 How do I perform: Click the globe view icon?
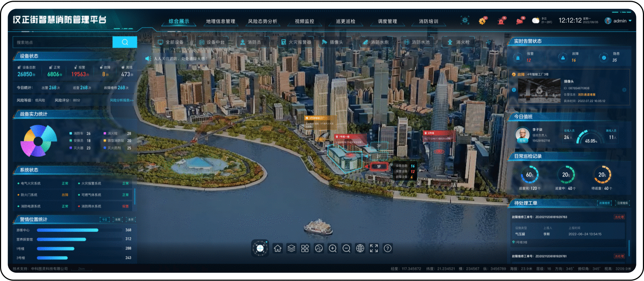pos(360,248)
